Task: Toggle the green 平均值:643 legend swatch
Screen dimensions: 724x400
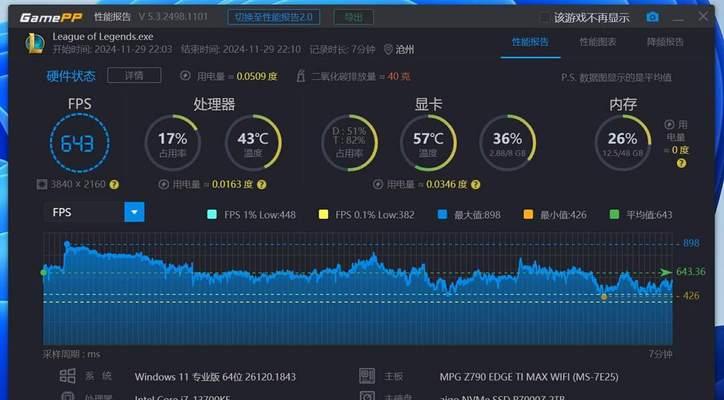Action: pos(614,214)
